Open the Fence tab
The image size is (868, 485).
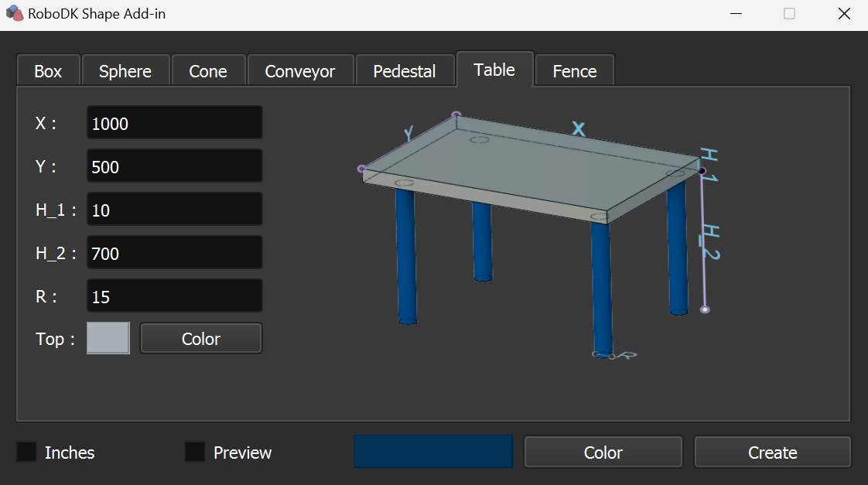[x=575, y=71]
